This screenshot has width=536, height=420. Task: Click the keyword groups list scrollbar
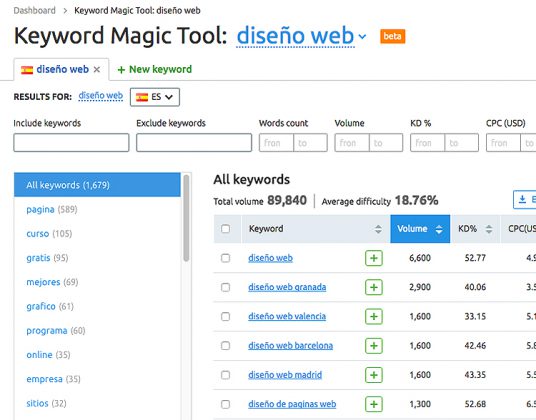point(186,218)
